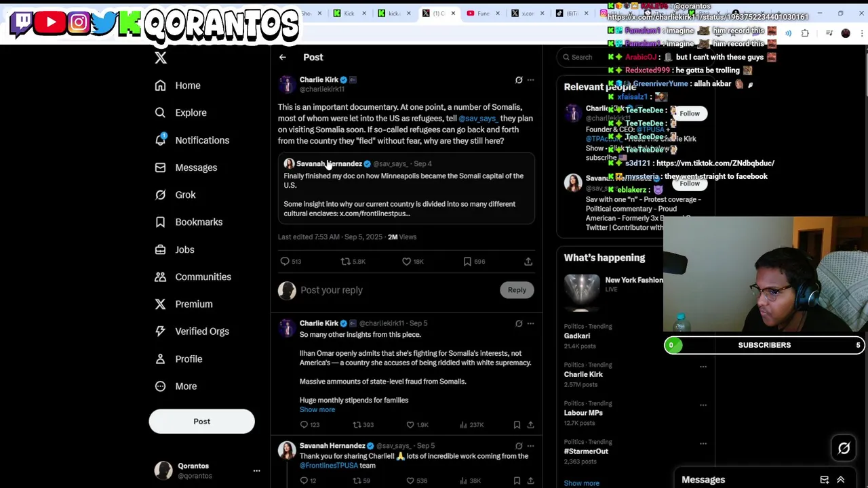Share the main post

click(528, 261)
